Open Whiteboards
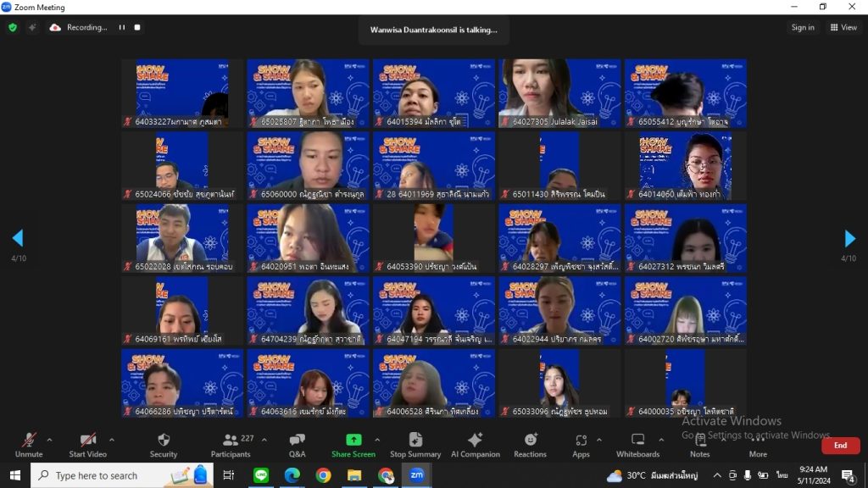The width and height of the screenshot is (868, 488). [637, 446]
